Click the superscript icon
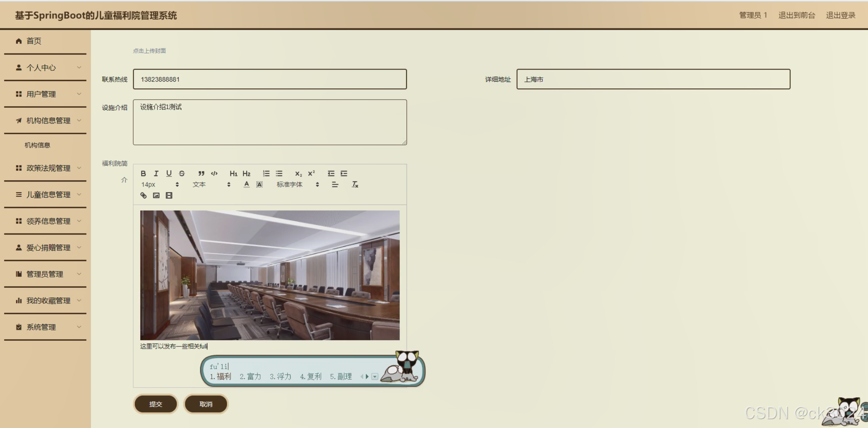This screenshot has width=868, height=428. tap(311, 173)
